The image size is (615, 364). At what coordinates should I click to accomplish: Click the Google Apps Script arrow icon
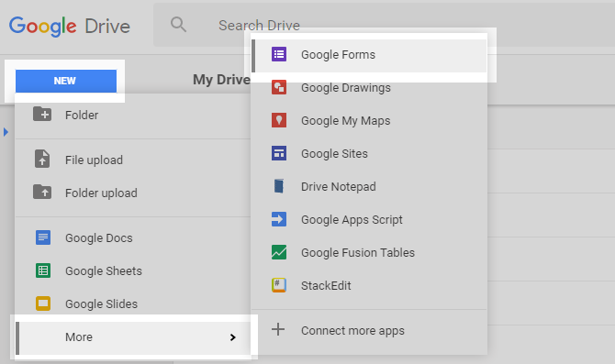pos(279,219)
